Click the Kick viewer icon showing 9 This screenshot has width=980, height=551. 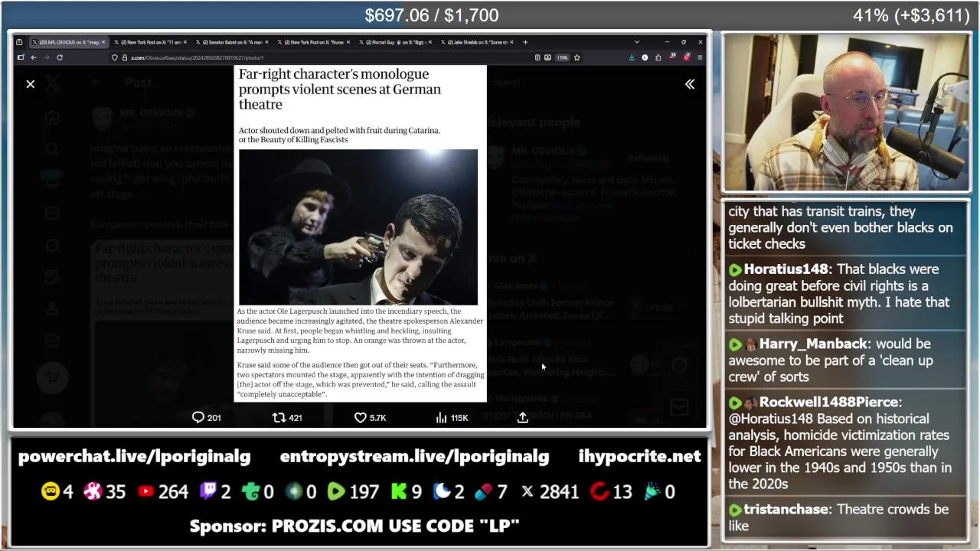399,491
